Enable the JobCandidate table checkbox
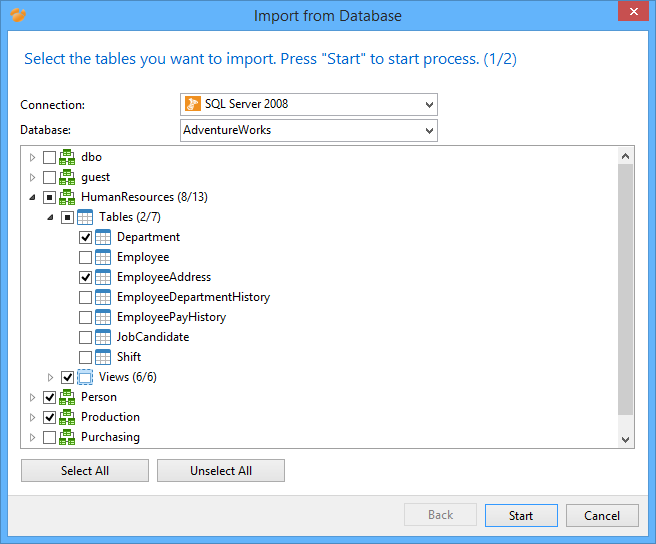656x544 pixels. (85, 337)
